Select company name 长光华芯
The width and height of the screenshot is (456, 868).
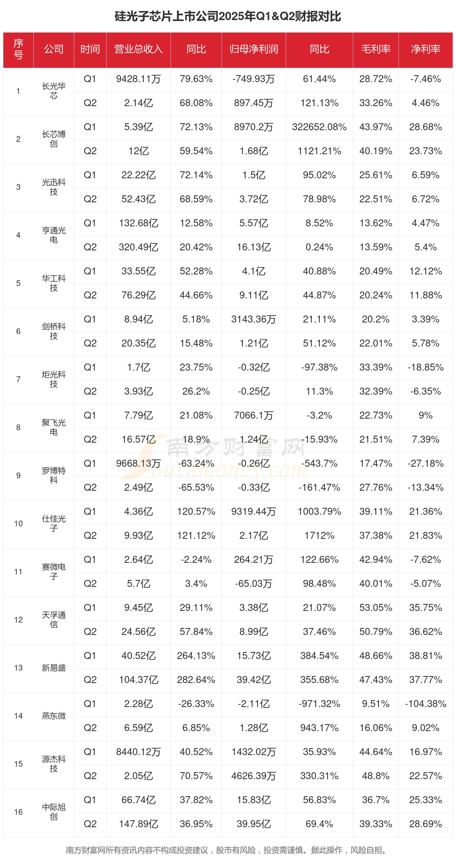[x=54, y=91]
